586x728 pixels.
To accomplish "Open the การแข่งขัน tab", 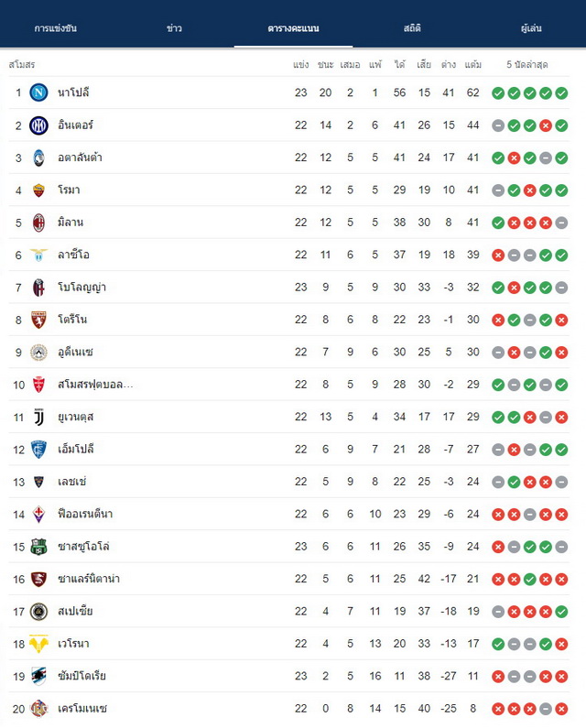I will point(56,28).
